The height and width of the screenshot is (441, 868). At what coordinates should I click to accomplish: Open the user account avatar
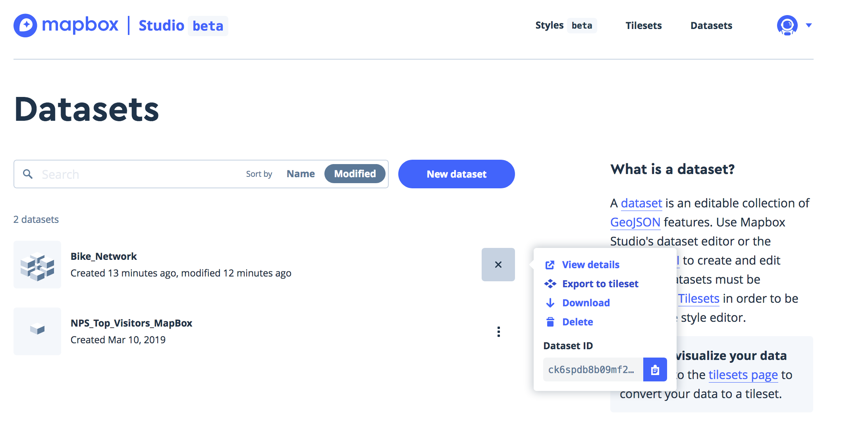(x=787, y=25)
